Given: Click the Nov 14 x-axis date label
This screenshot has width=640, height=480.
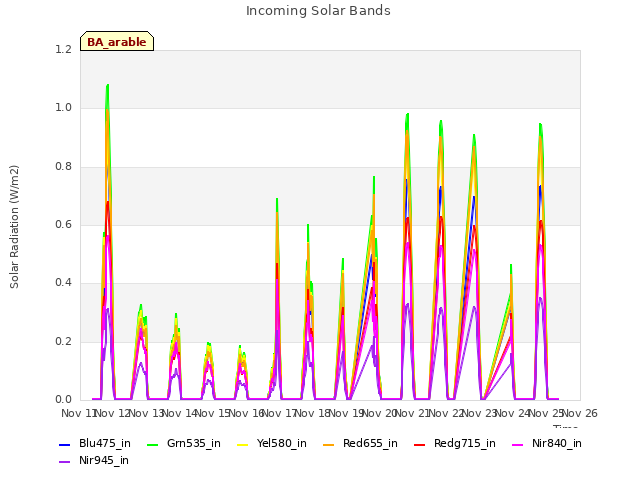Looking at the screenshot, I should (179, 413).
